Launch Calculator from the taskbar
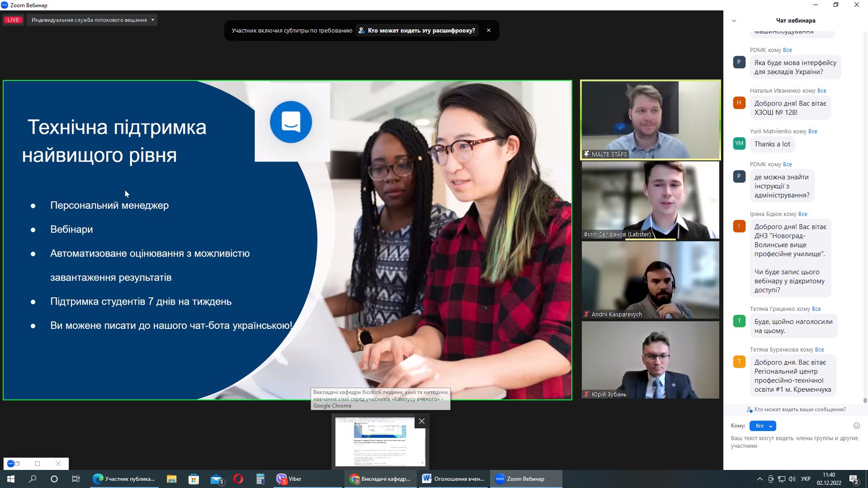 [260, 479]
